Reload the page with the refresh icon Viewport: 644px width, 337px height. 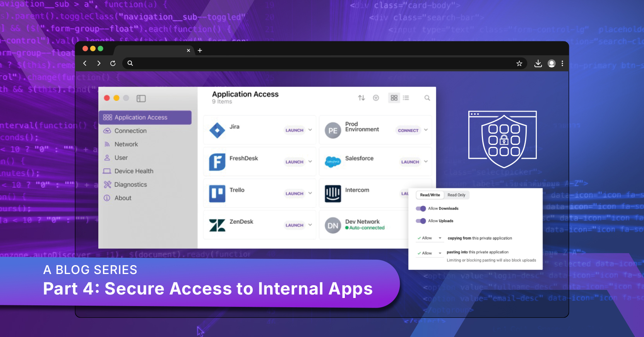113,63
